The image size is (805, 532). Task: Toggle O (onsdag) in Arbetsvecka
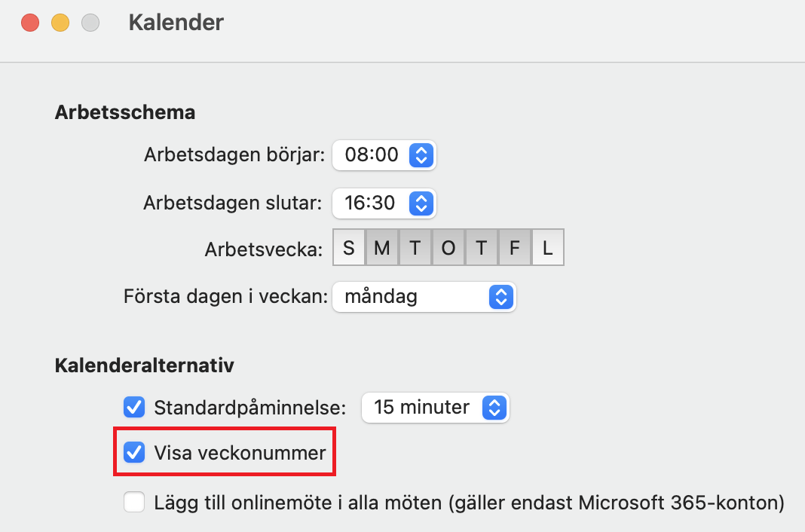pos(448,249)
